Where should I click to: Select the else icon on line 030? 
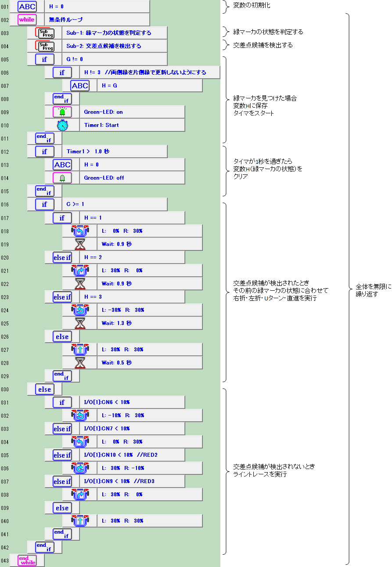coord(44,389)
